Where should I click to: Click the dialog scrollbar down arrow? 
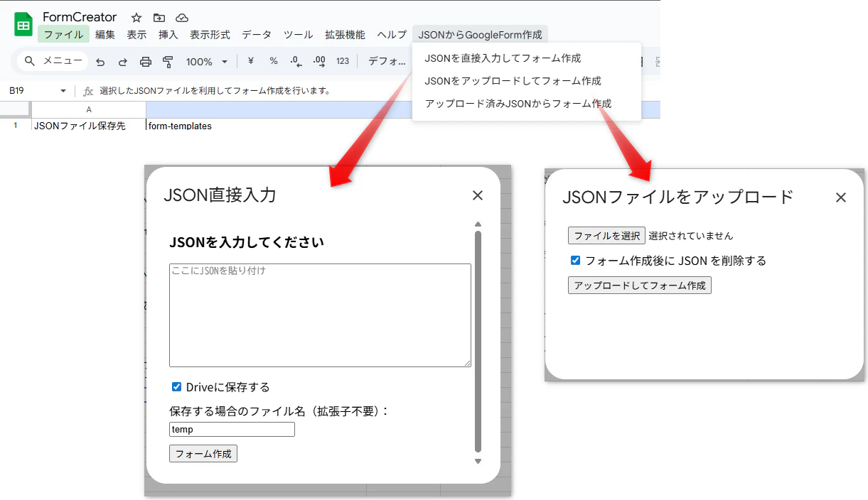tap(478, 461)
